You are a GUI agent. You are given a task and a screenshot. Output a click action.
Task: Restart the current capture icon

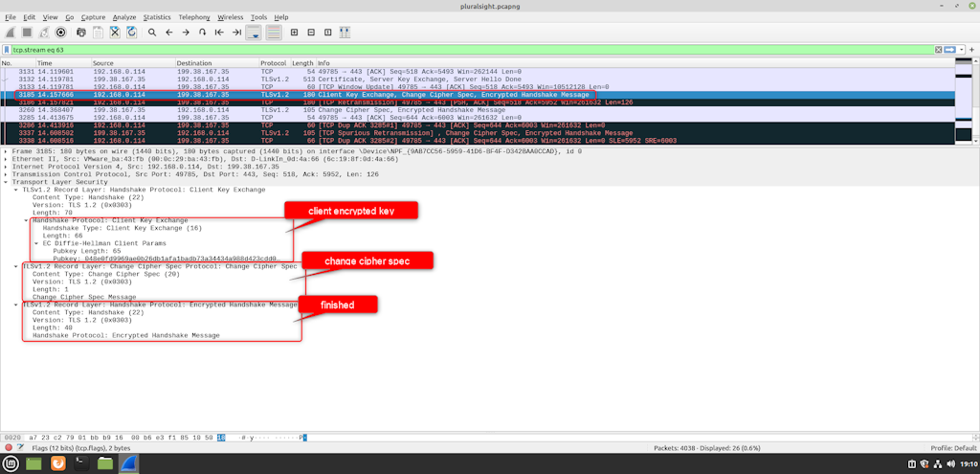(x=44, y=32)
